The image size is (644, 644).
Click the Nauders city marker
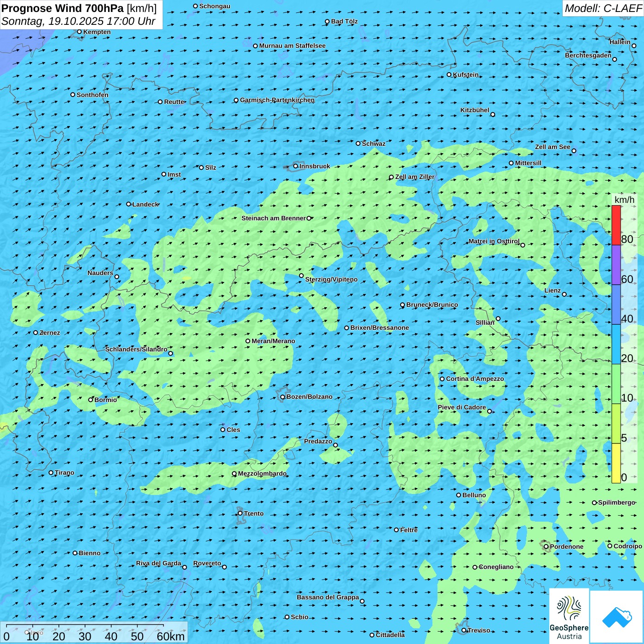[117, 277]
